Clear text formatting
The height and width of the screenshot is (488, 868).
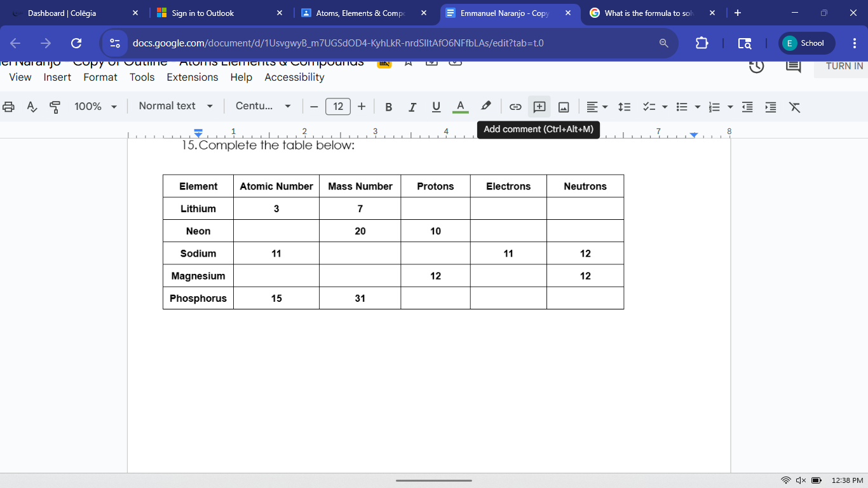coord(794,106)
